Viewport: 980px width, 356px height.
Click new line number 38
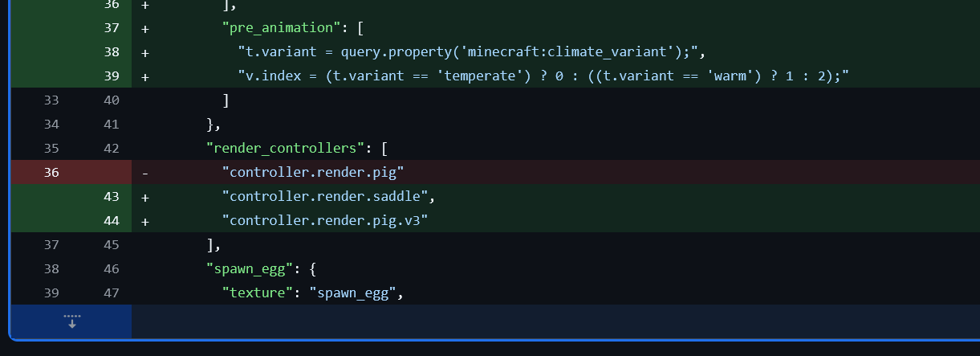(x=112, y=52)
